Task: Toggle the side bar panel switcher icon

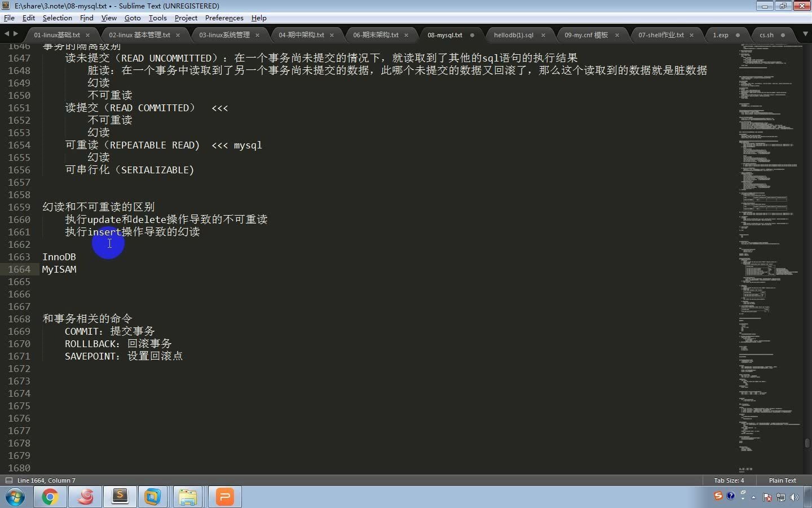Action: click(8, 480)
